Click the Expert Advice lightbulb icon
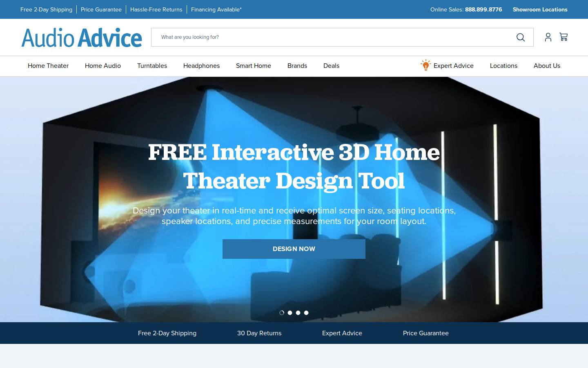The image size is (588, 368). 426,65
